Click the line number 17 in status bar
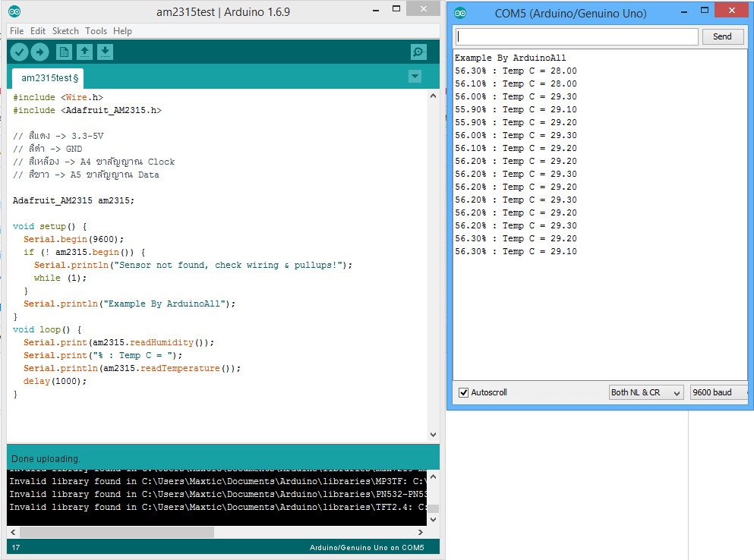The width and height of the screenshot is (754, 560). pyautogui.click(x=16, y=548)
